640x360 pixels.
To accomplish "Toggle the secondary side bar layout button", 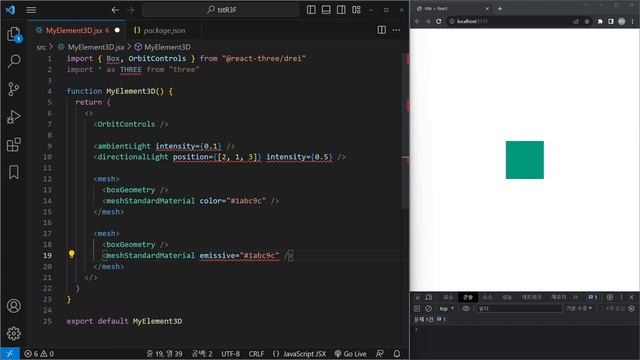I will pos(341,9).
